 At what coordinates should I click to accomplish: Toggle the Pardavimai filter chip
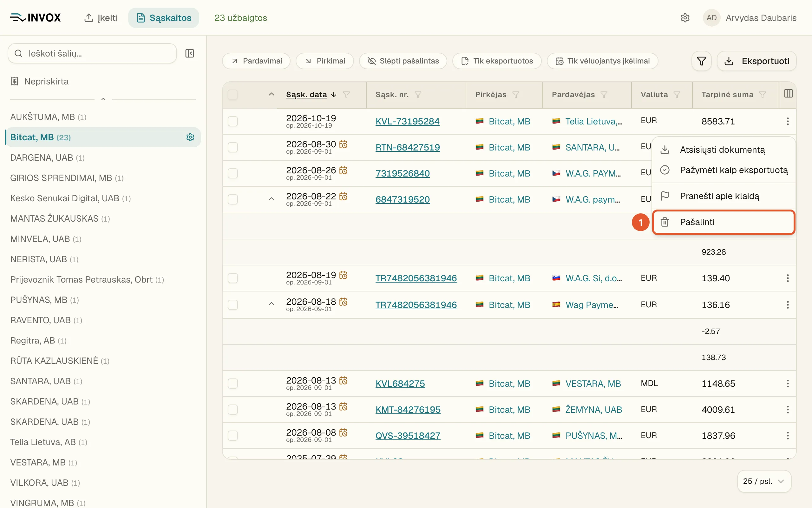(x=256, y=61)
